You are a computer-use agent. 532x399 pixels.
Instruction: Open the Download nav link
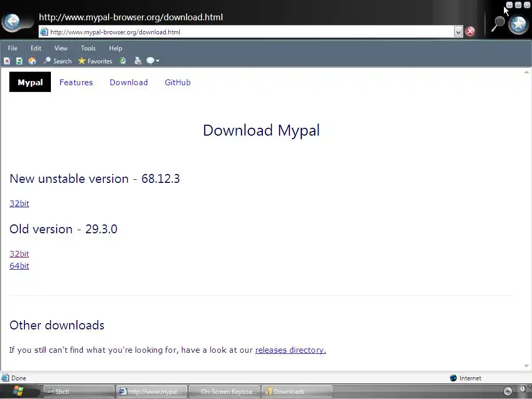click(129, 83)
